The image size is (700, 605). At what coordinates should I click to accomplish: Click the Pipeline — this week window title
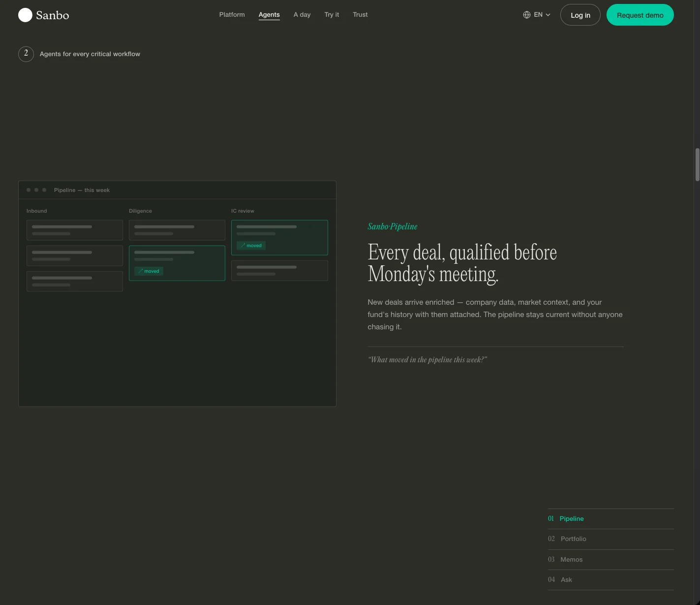[82, 190]
